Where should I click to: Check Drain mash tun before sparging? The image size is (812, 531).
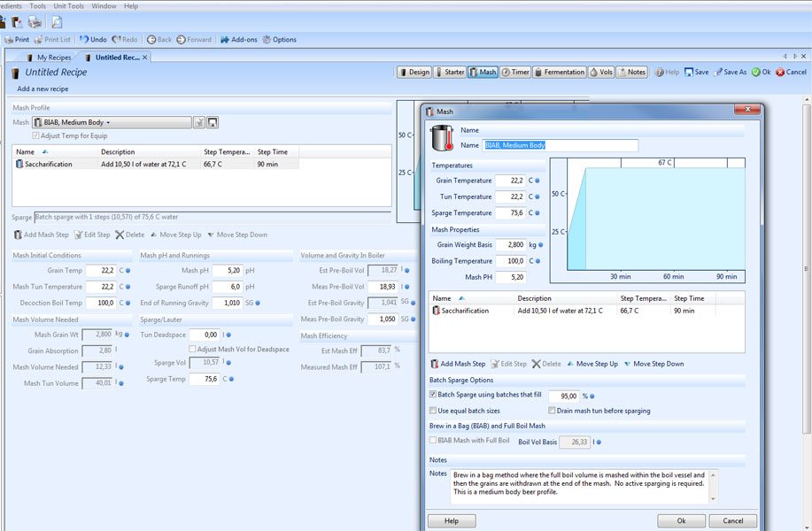[x=553, y=411]
